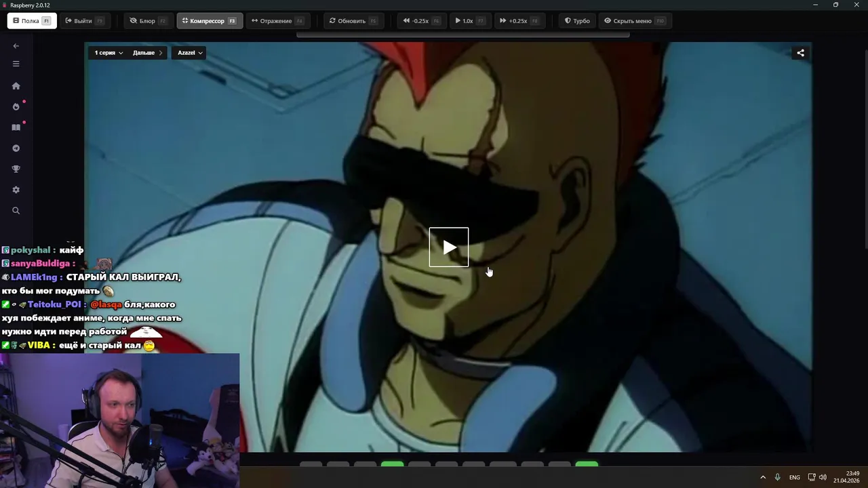This screenshot has width=868, height=488.
Task: Expand the 1 серия episode dropdown
Action: pyautogui.click(x=108, y=53)
